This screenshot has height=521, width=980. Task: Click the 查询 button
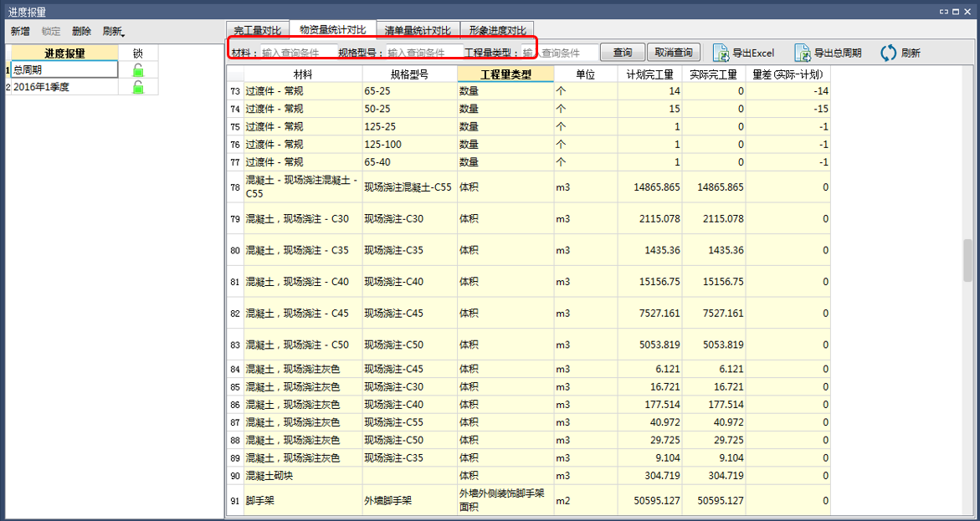[623, 53]
